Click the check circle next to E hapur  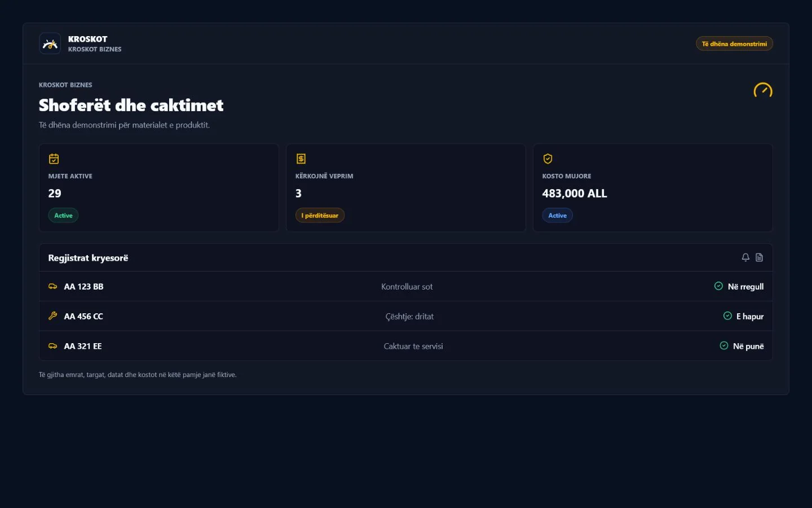727,316
